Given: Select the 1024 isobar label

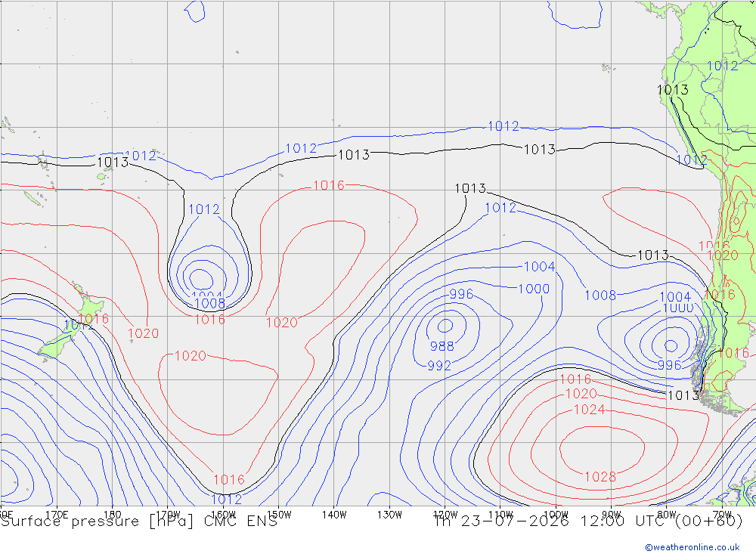Looking at the screenshot, I should coord(589,410).
